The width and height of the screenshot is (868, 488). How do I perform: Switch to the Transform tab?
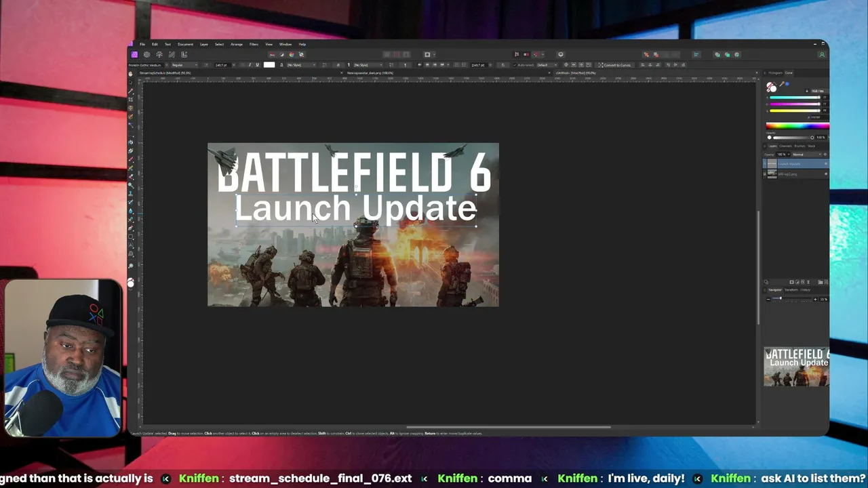point(791,290)
